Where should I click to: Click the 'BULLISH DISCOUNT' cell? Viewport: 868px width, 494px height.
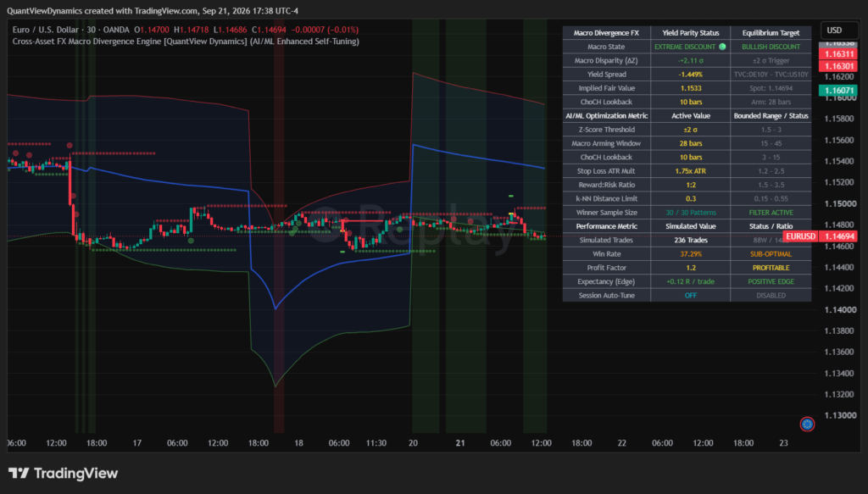click(x=771, y=47)
